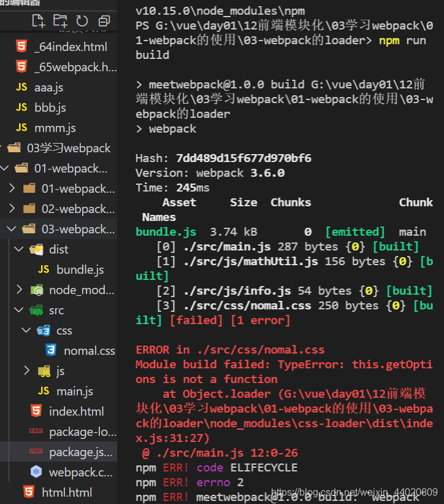Click the npm icon beside package.js...
The height and width of the screenshot is (504, 444).
(x=36, y=451)
